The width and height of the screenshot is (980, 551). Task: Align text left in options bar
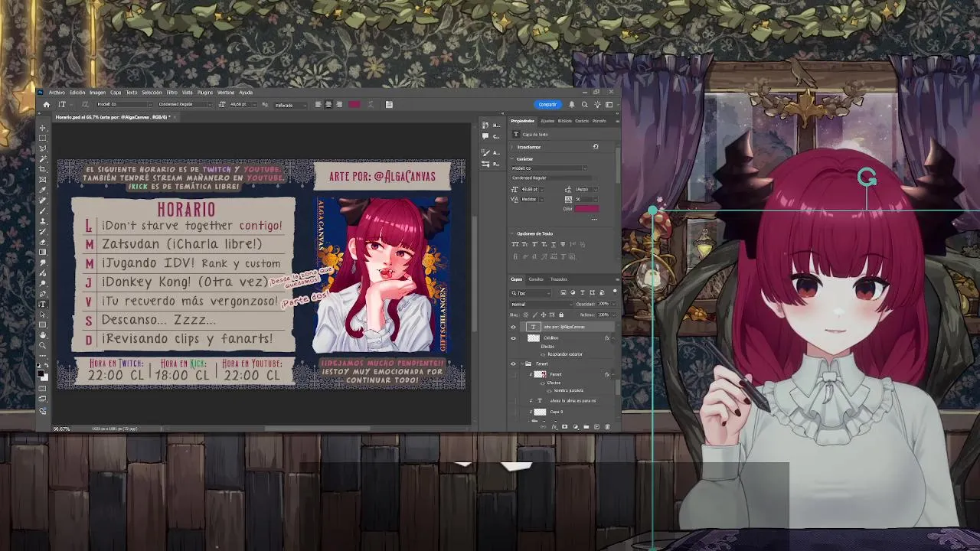[x=318, y=104]
